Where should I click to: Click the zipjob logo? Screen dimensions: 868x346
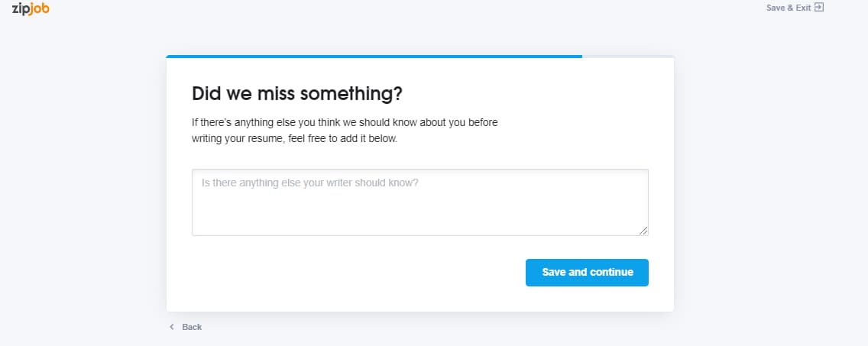click(31, 8)
